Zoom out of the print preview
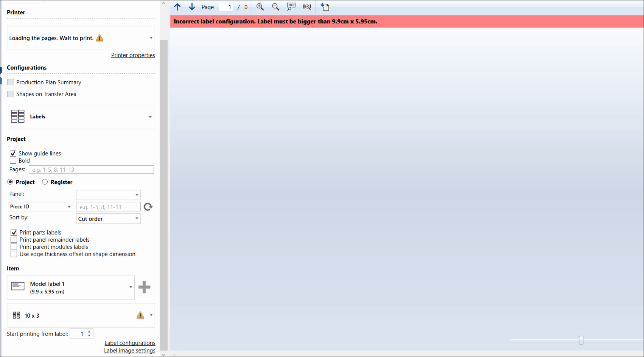Image resolution: width=644 pixels, height=357 pixels. (275, 7)
